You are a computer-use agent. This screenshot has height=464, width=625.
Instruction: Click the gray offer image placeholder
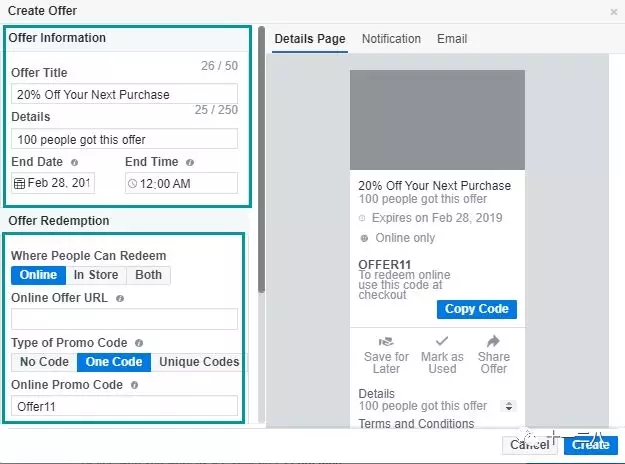click(437, 120)
